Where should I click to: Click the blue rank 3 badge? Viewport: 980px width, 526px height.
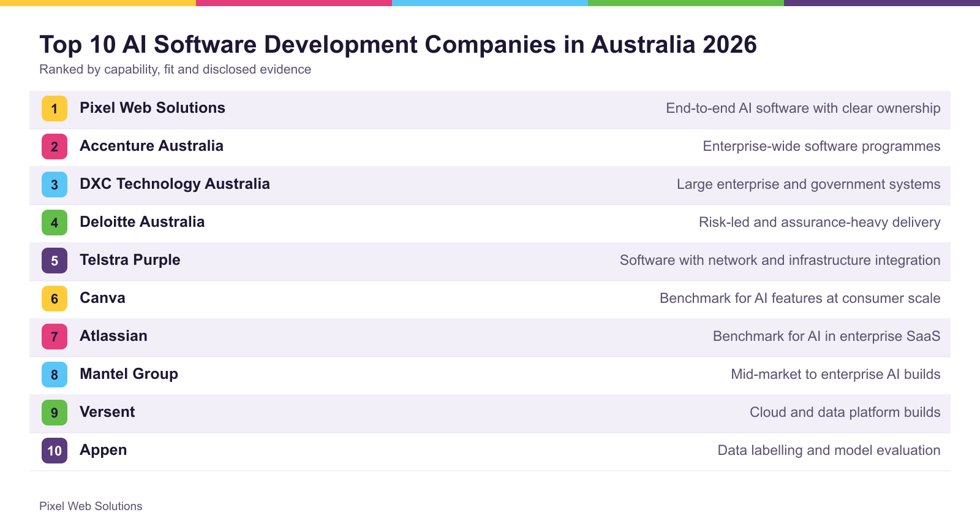point(55,185)
